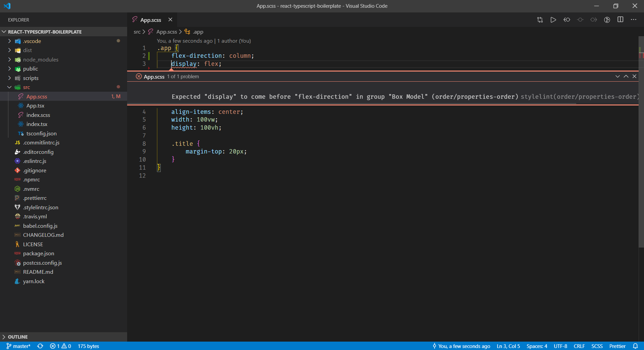
Task: Click the editor vertical scrollbar
Action: click(641, 142)
